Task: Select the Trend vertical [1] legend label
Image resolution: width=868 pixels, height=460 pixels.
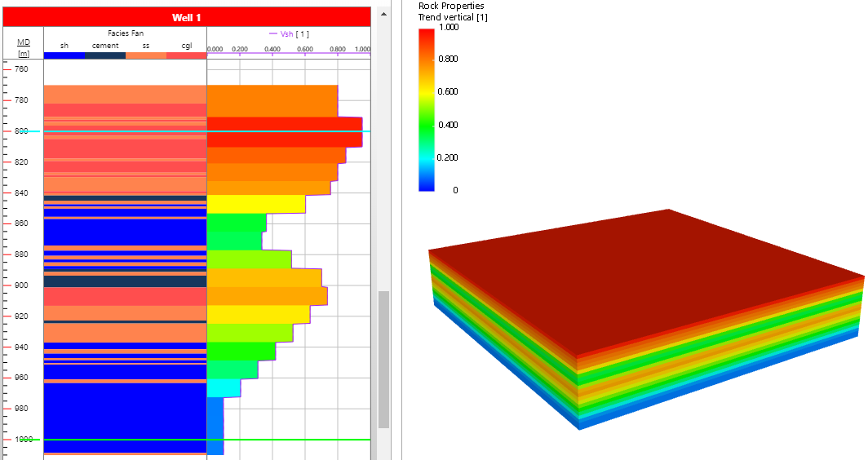Action: point(453,17)
